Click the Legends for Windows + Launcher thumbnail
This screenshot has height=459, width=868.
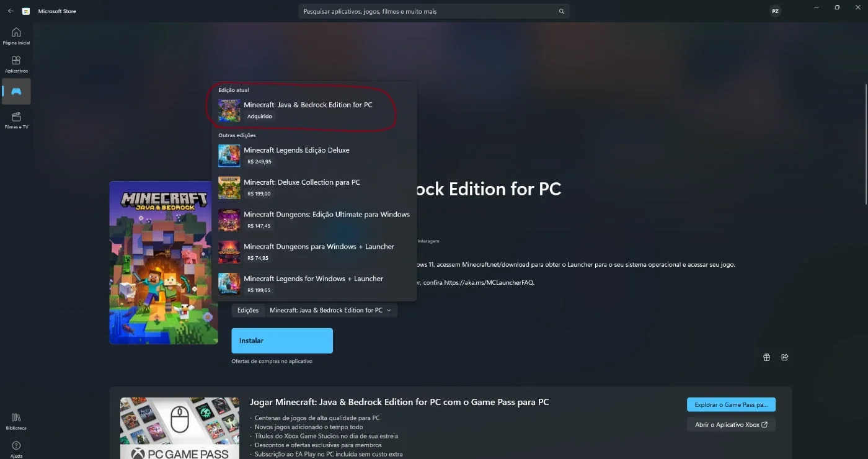point(229,284)
